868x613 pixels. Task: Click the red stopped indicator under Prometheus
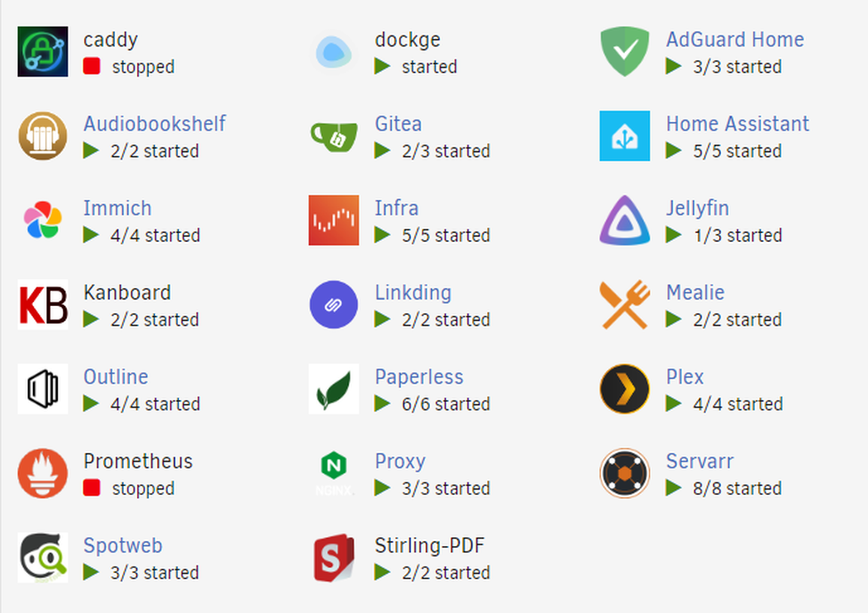pos(92,488)
